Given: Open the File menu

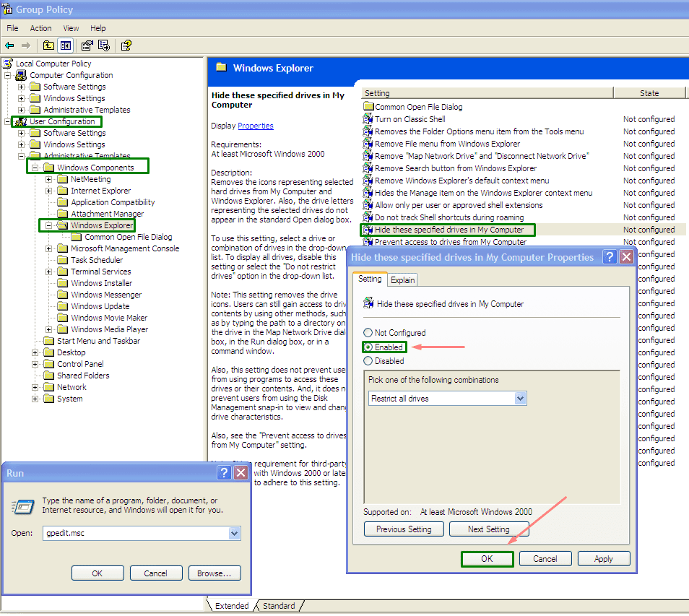Looking at the screenshot, I should 12,28.
